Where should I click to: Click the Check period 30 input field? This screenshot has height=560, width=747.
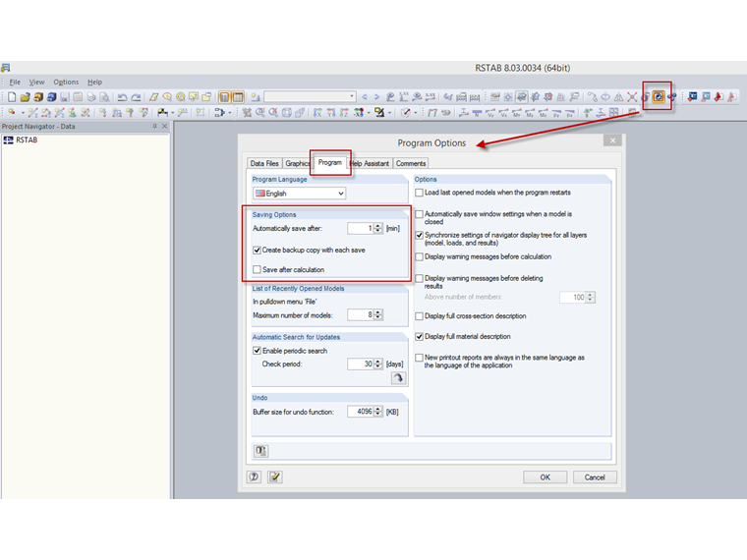click(x=360, y=364)
